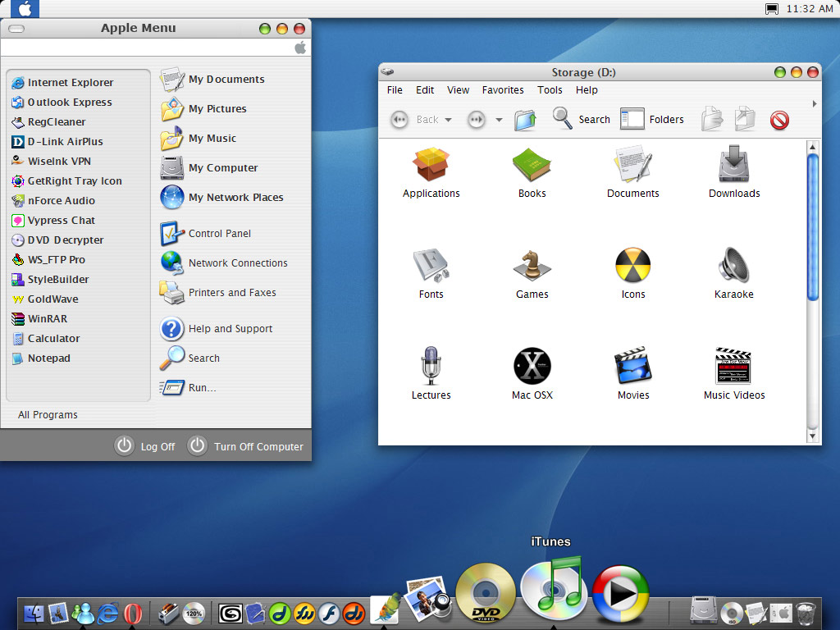Open Finder icon in the dock
This screenshot has height=630, width=840.
click(x=34, y=613)
